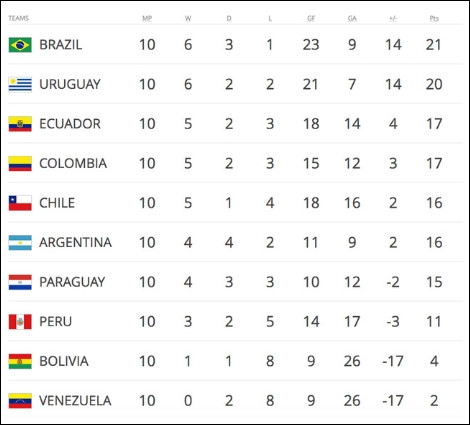Image resolution: width=470 pixels, height=425 pixels.
Task: Click the Colombia flag icon
Action: click(20, 164)
